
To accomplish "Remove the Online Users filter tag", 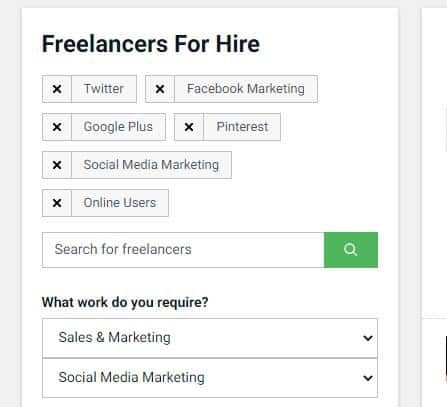I will click(57, 203).
